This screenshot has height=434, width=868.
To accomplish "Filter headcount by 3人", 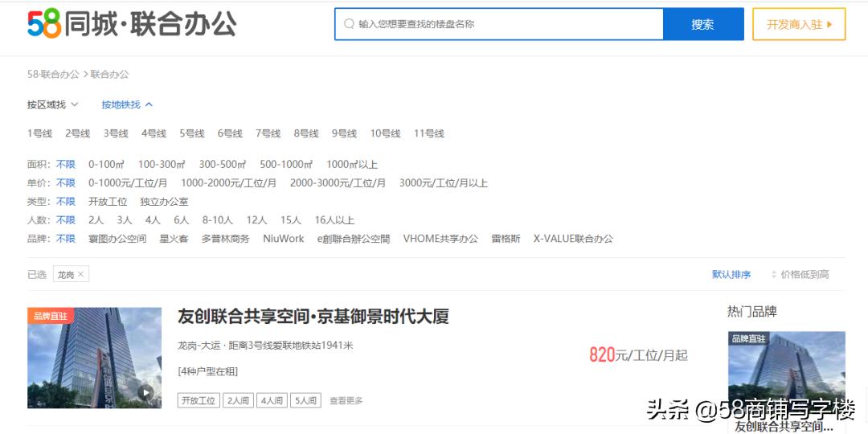I will pyautogui.click(x=125, y=220).
